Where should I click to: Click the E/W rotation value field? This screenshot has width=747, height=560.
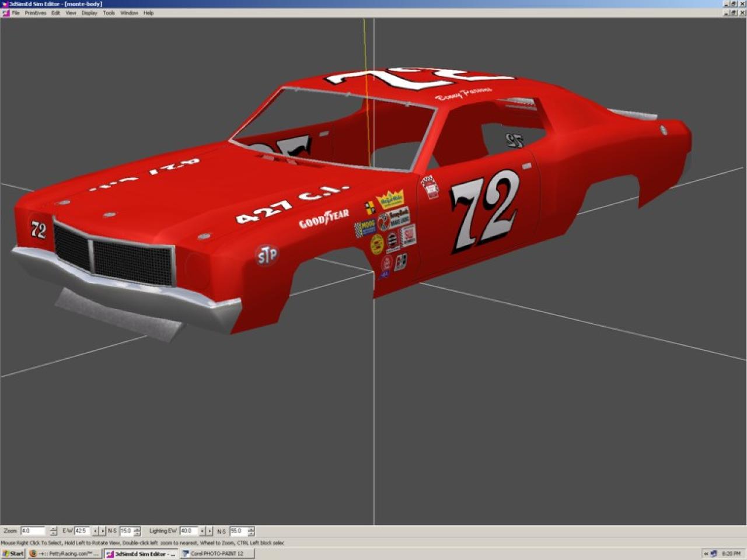click(x=81, y=531)
